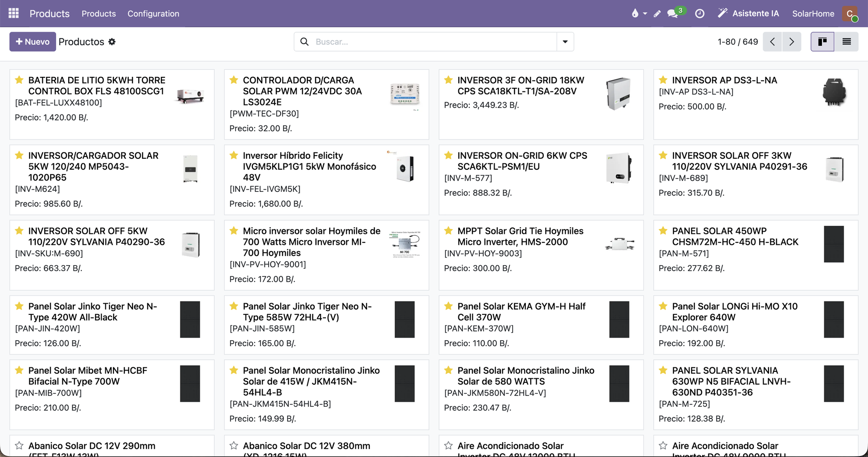Image resolution: width=868 pixels, height=457 pixels.
Task: Open the Configuration menu
Action: (153, 14)
